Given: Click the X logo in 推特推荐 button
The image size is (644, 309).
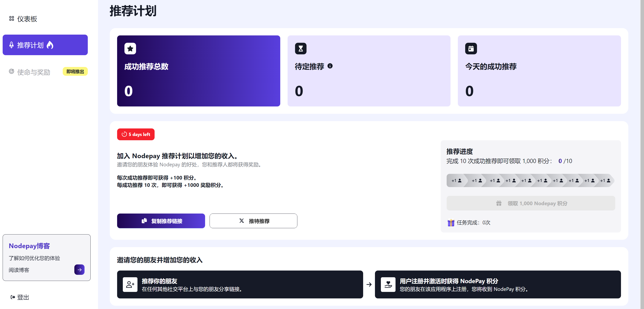Looking at the screenshot, I should (242, 221).
